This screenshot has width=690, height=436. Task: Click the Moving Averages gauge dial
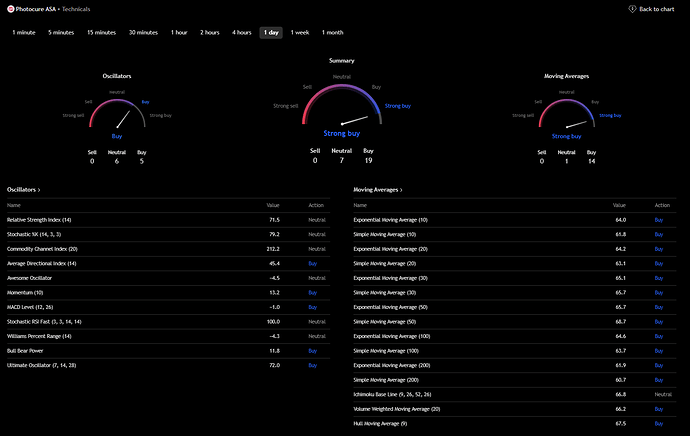tap(567, 113)
